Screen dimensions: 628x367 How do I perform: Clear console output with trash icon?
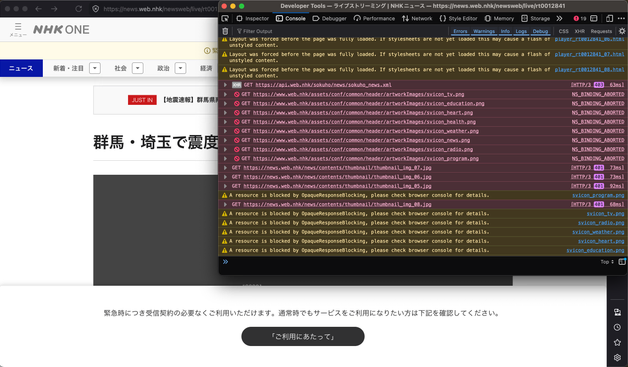pos(225,31)
